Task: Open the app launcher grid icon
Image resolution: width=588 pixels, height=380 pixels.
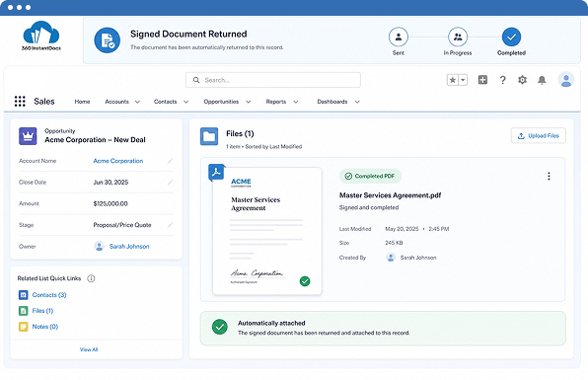Action: [20, 102]
